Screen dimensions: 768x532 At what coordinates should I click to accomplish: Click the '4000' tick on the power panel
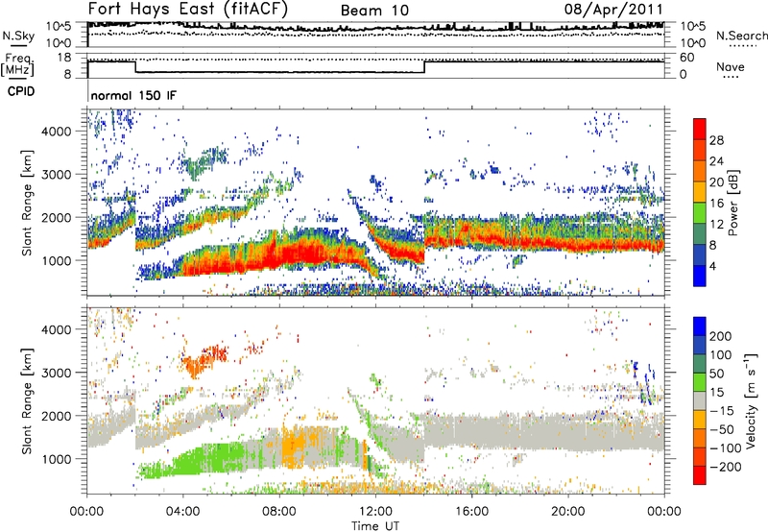click(x=56, y=132)
